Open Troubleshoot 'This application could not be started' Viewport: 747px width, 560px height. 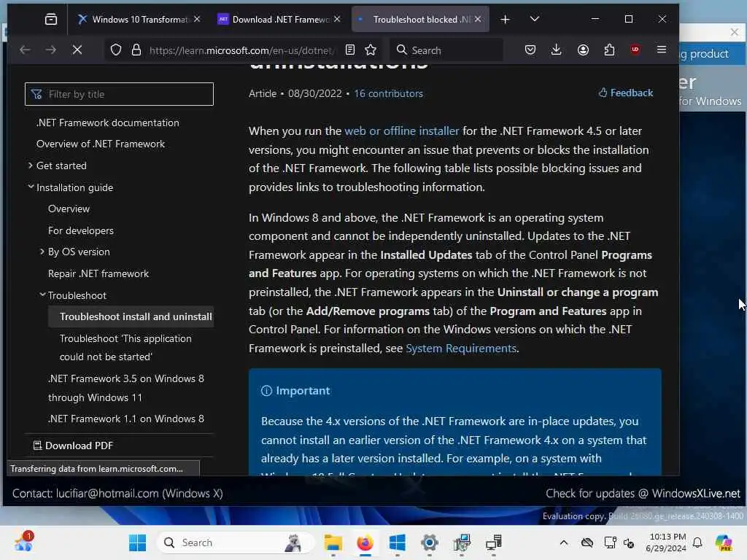(x=125, y=348)
